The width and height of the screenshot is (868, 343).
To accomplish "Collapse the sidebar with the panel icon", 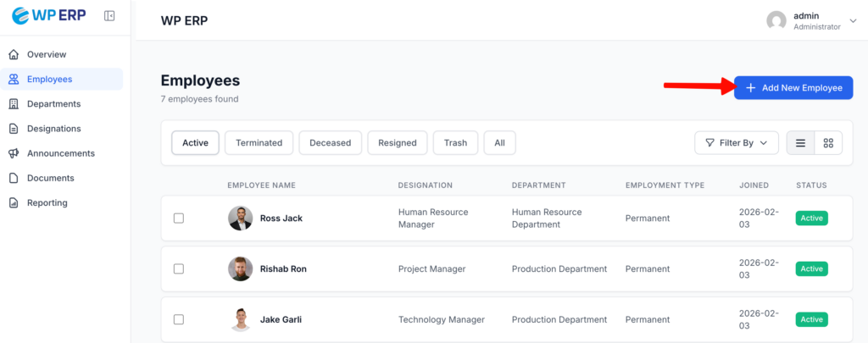I will (x=109, y=16).
